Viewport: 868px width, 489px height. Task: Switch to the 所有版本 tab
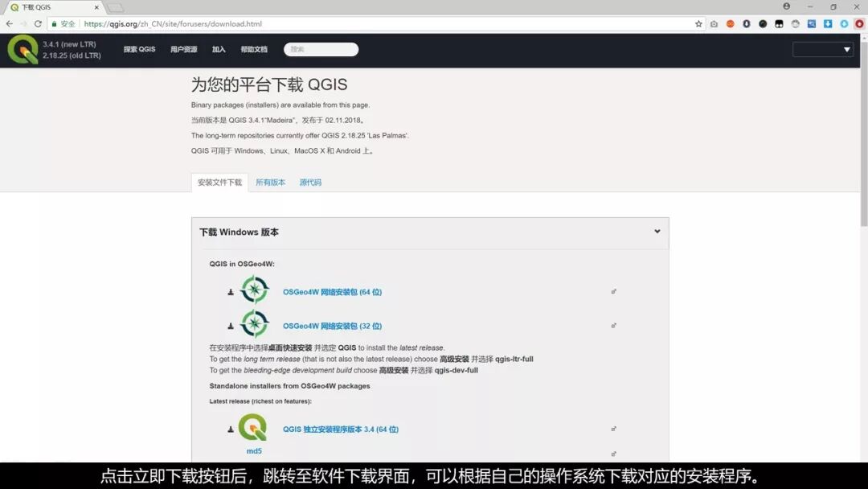271,183
